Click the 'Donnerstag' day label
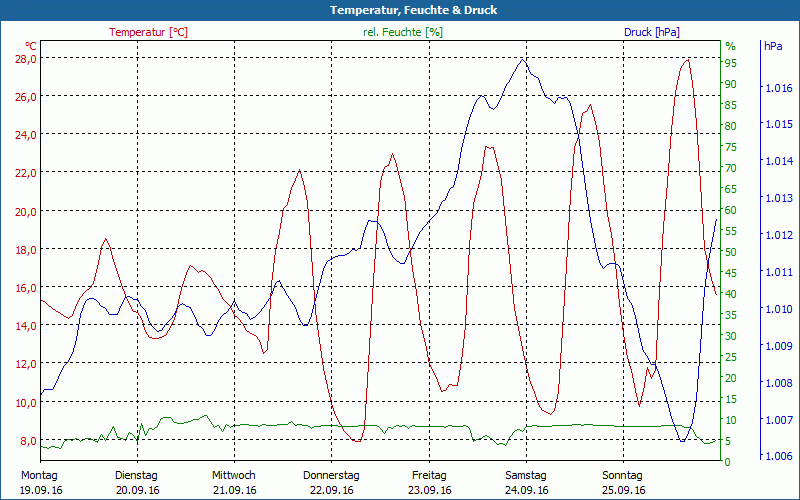The height and width of the screenshot is (500, 800). 331,475
